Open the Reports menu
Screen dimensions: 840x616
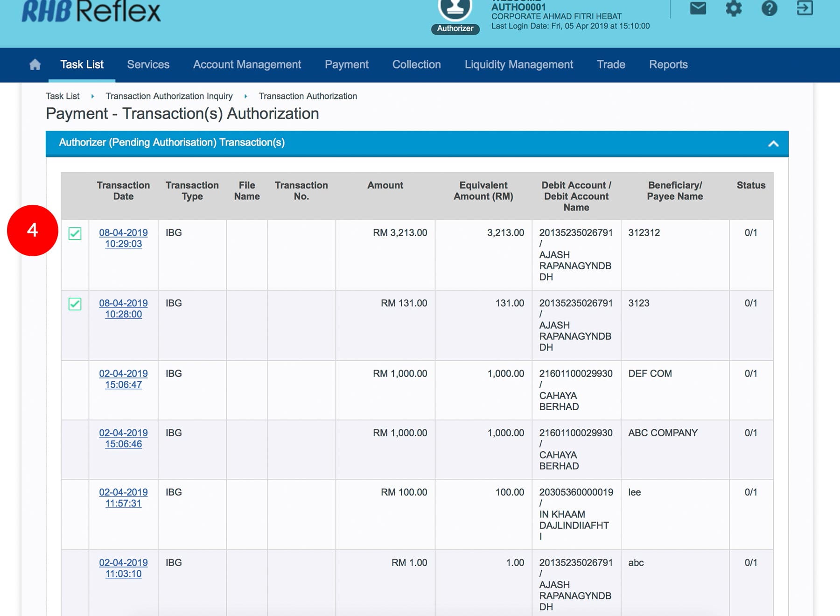[x=668, y=64]
